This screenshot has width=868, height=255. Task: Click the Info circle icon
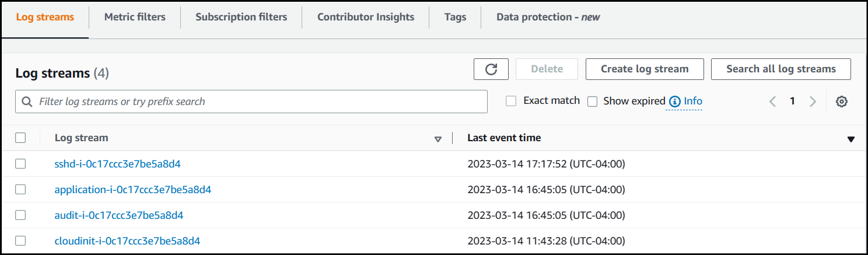675,102
